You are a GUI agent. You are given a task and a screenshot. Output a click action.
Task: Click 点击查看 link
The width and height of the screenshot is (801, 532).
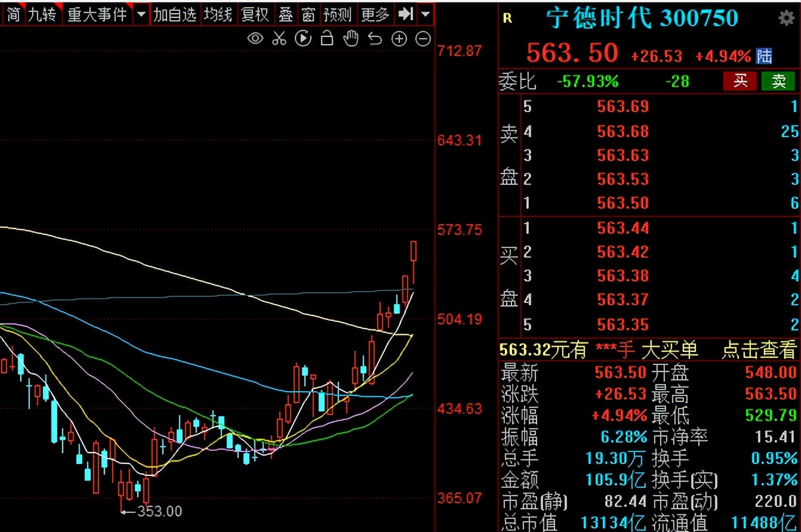[759, 349]
